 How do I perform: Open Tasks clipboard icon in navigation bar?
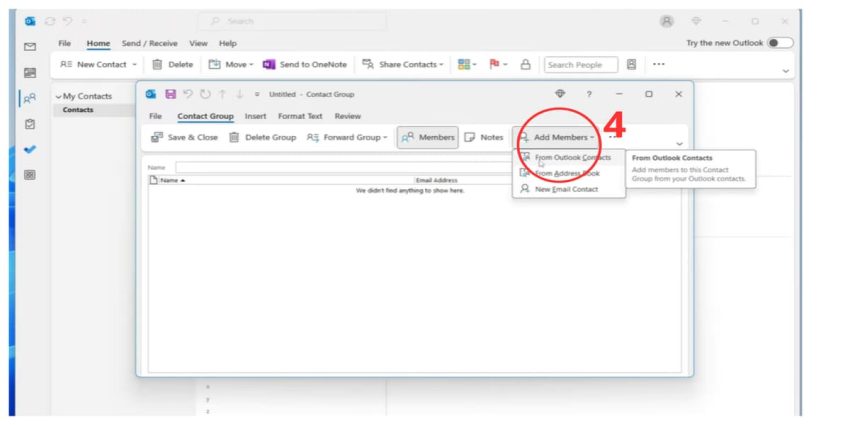pos(30,124)
